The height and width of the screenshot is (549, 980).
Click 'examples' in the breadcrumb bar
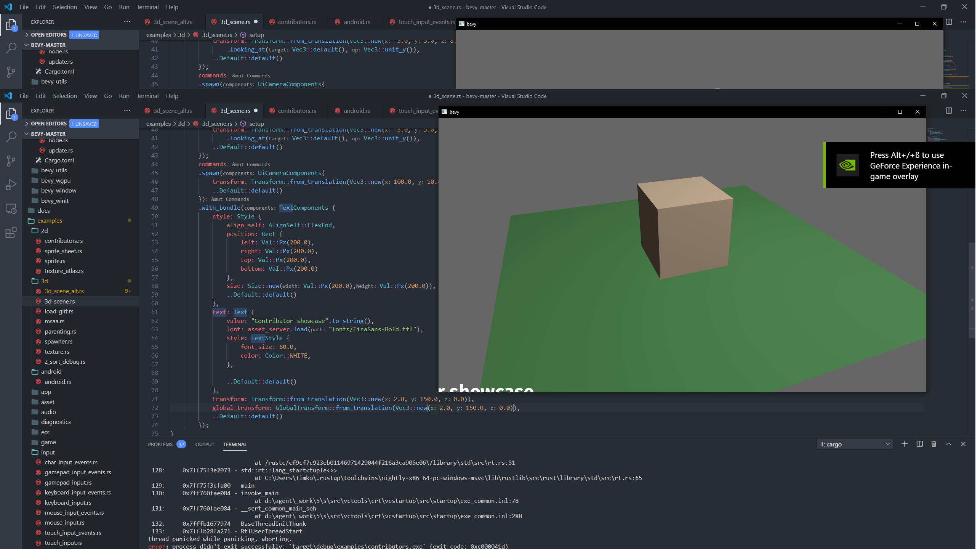coord(158,124)
